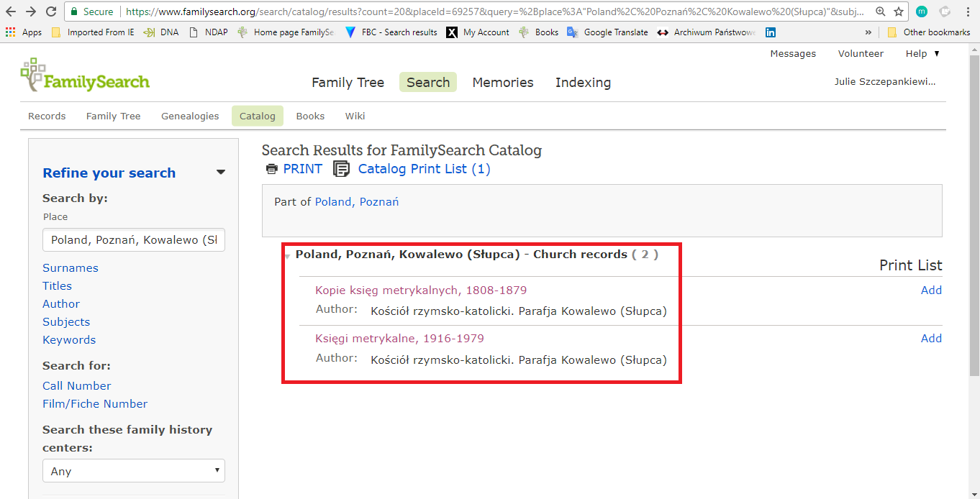Open Kopie ksiąg metrykalnych, 1808-1879 record
Screen dimensions: 980x499
pyautogui.click(x=421, y=290)
